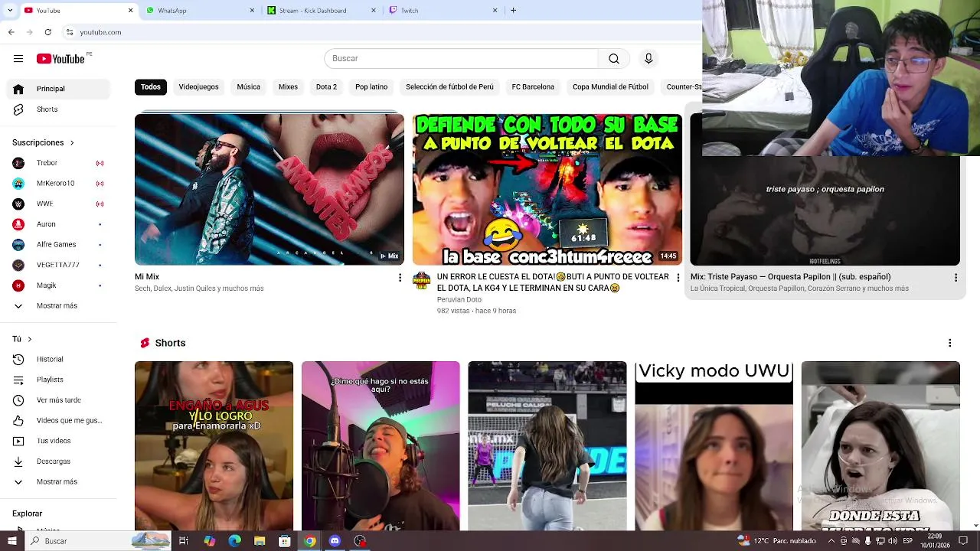The width and height of the screenshot is (980, 551).
Task: Open Tus videos in sidebar
Action: click(60, 441)
